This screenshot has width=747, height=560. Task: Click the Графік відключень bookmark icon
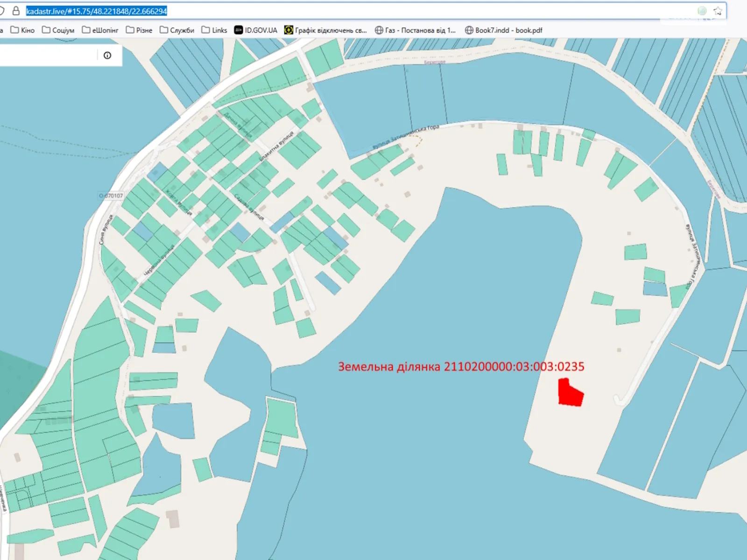(x=289, y=30)
